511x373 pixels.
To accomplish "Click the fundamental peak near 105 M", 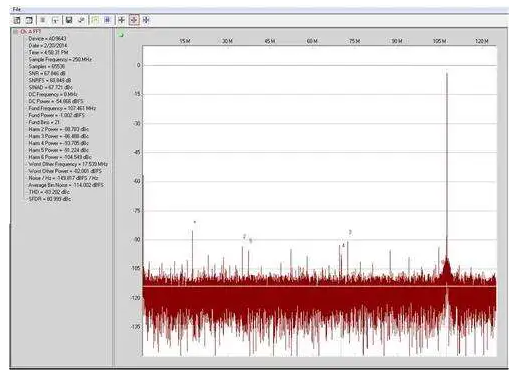I will (x=447, y=73).
